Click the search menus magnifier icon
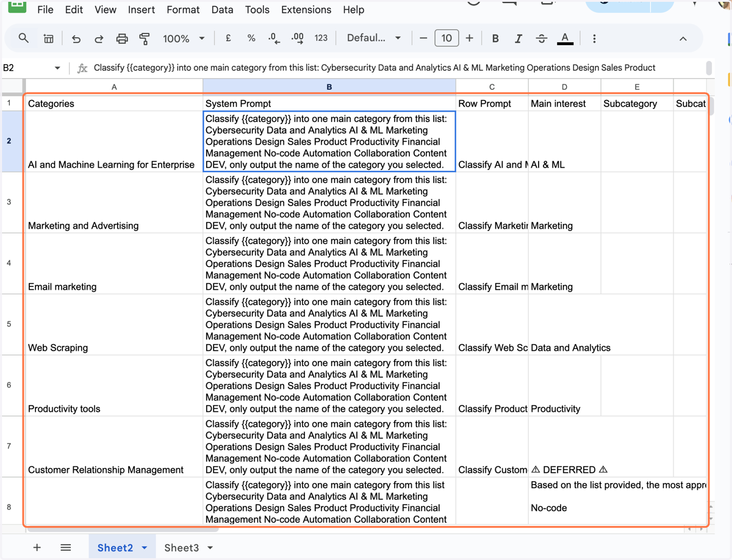732x560 pixels. [23, 38]
